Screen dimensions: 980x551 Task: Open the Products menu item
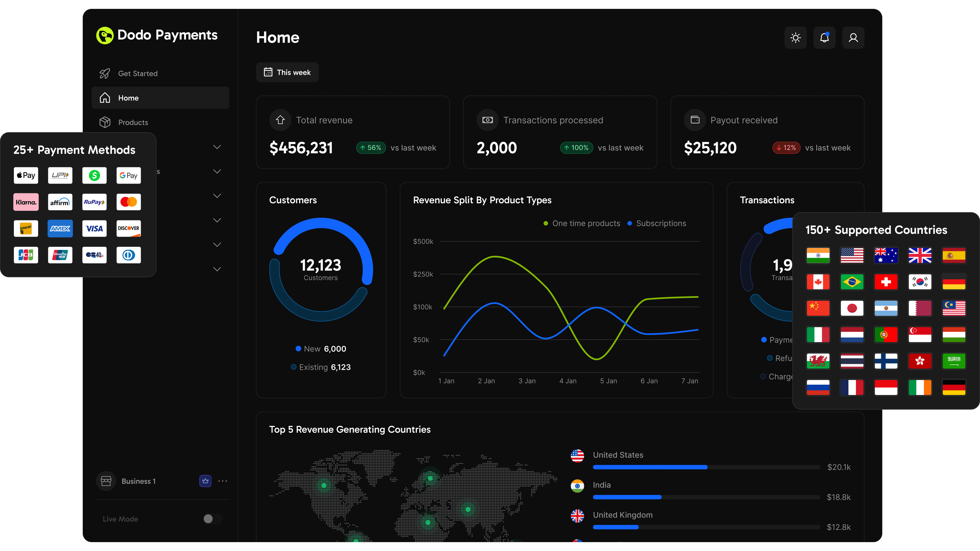click(133, 122)
